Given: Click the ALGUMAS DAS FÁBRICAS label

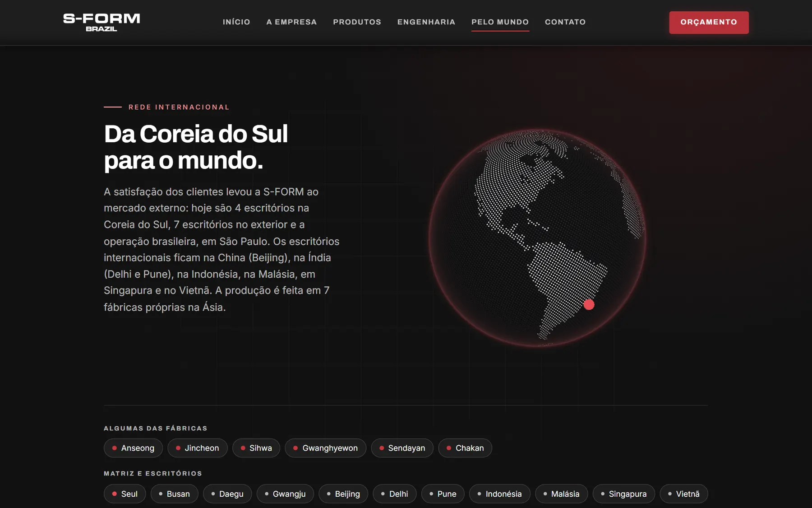Looking at the screenshot, I should click(x=156, y=428).
